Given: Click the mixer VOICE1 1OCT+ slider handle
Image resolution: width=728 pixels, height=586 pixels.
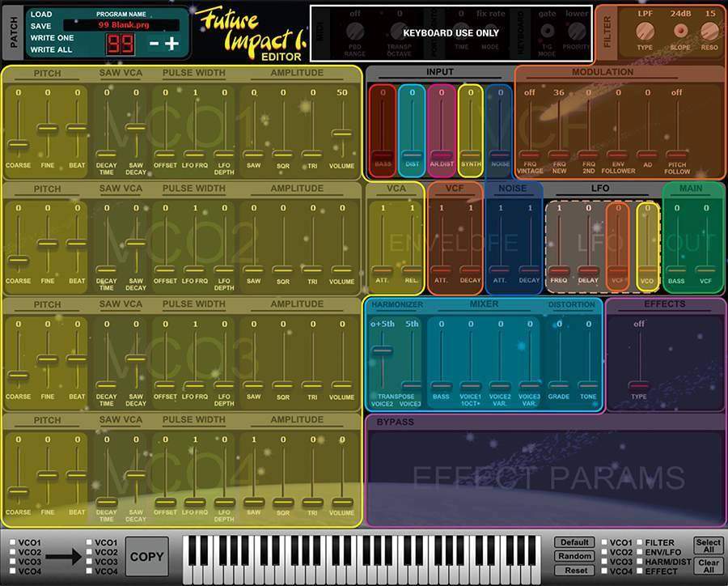Looking at the screenshot, I should (471, 385).
